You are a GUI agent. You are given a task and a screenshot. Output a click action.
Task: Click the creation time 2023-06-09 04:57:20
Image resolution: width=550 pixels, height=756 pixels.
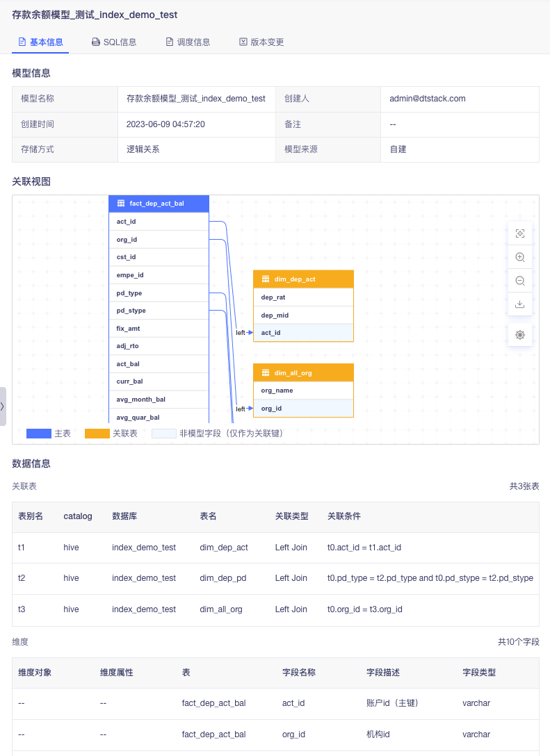tap(165, 124)
